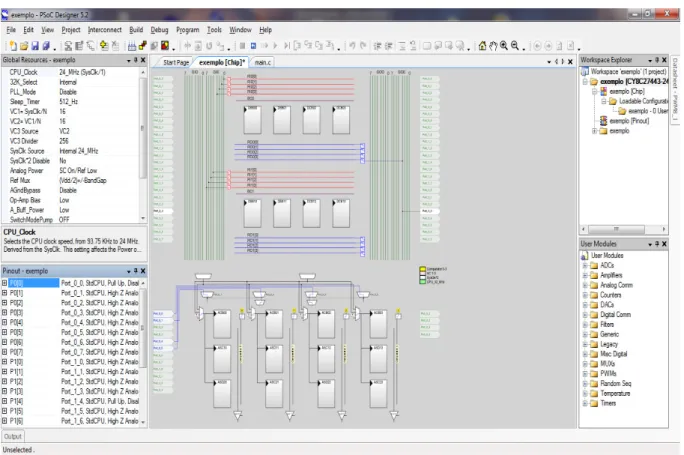Open the Build menu
Image resolution: width=684 pixels, height=455 pixels.
pos(136,30)
